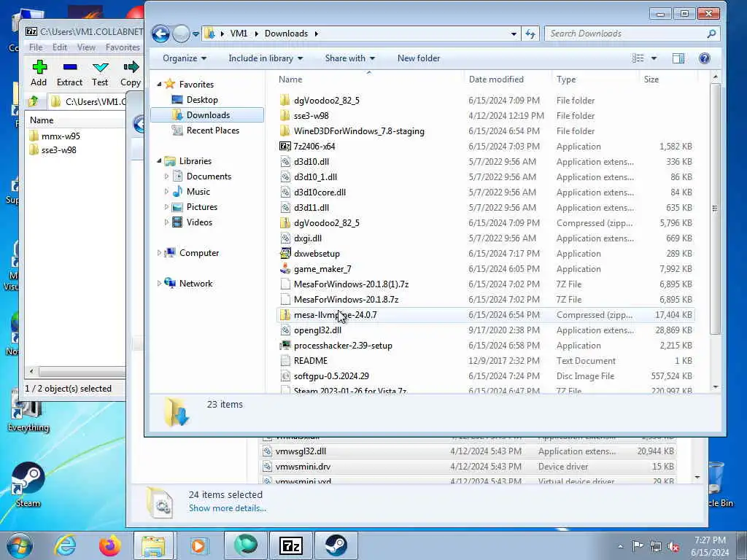Click the 7-Zip up-folder icon
The image size is (747, 560).
34,101
